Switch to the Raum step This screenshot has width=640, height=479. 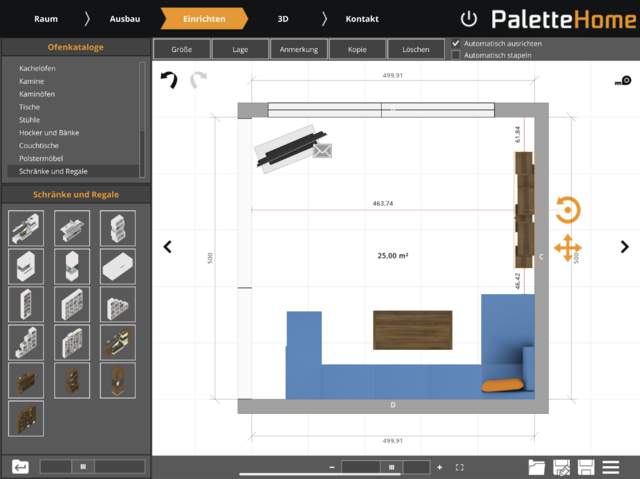click(46, 19)
